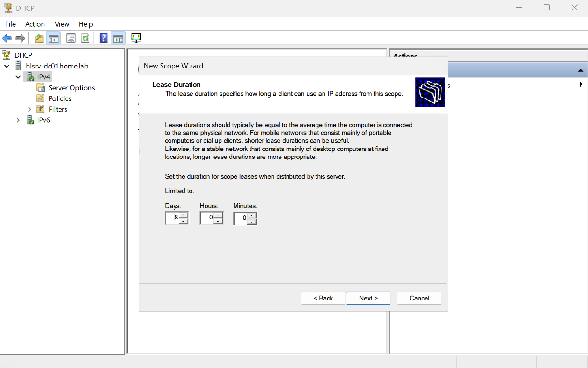This screenshot has width=588, height=368.
Task: Collapse the hlsrv-dc01.home.lab server node
Action: [7, 66]
